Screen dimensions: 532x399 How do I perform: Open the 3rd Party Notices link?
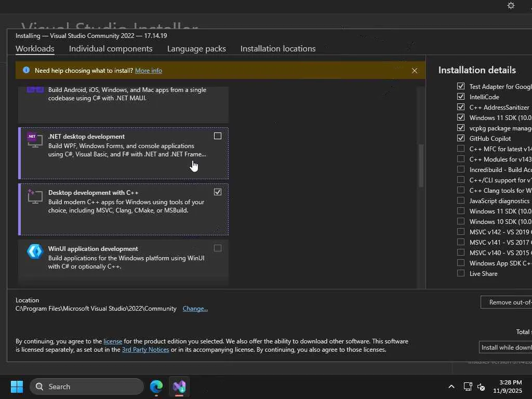click(x=145, y=350)
